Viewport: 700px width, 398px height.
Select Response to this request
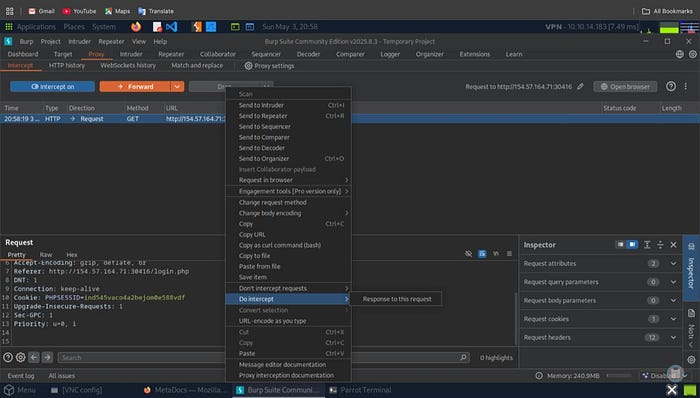click(397, 299)
